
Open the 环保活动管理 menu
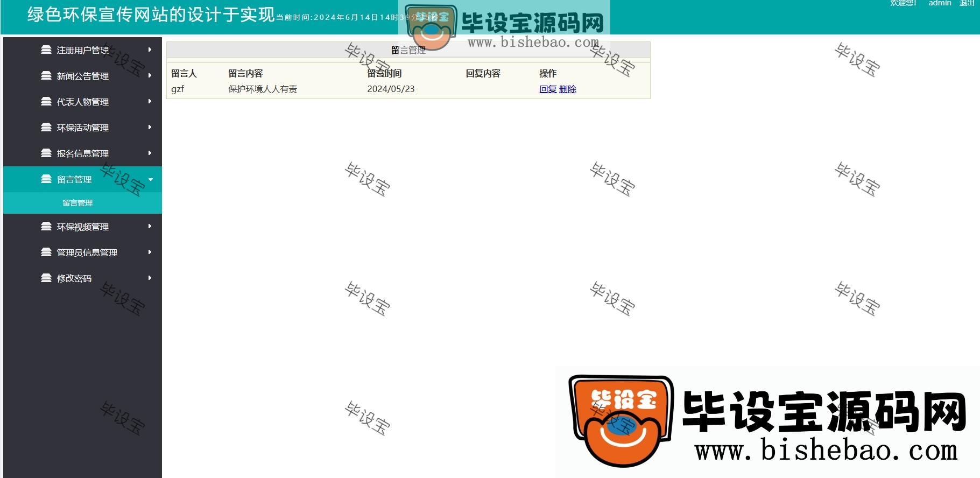82,128
